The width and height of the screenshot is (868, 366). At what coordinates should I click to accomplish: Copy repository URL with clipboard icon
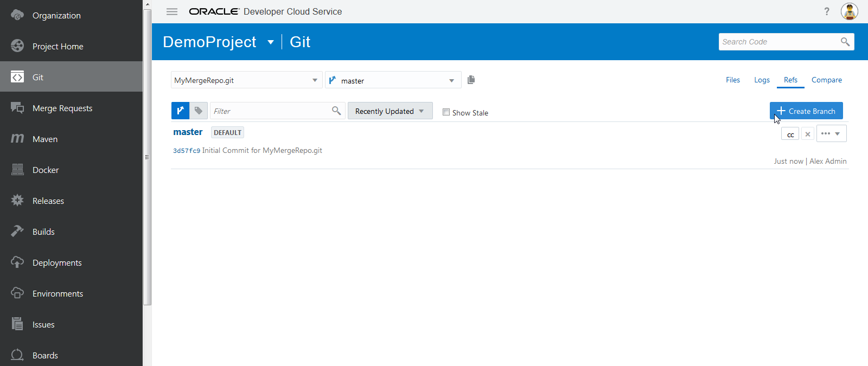coord(471,80)
